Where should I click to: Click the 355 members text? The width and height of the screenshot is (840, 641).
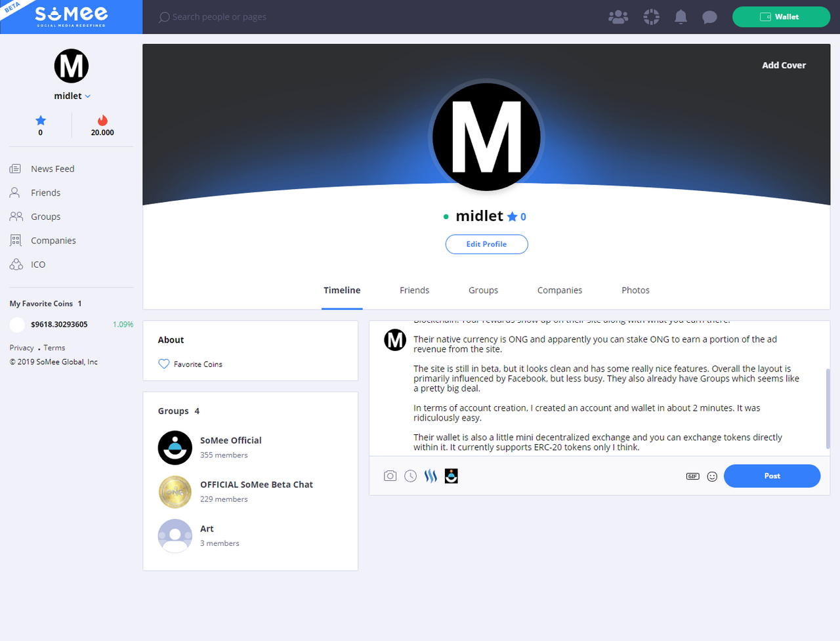click(224, 455)
